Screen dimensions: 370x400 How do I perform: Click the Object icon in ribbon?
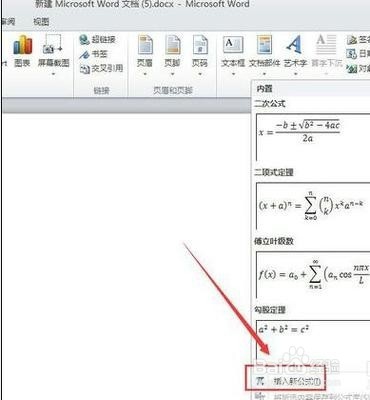coord(352,68)
